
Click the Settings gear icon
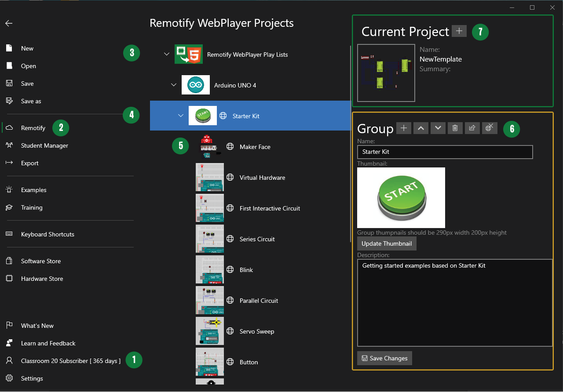[9, 378]
